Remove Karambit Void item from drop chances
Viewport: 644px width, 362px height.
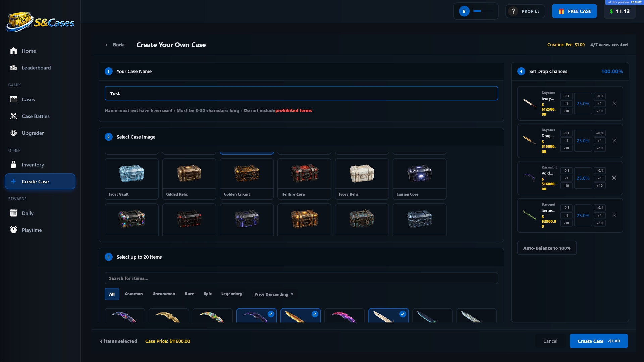[614, 178]
